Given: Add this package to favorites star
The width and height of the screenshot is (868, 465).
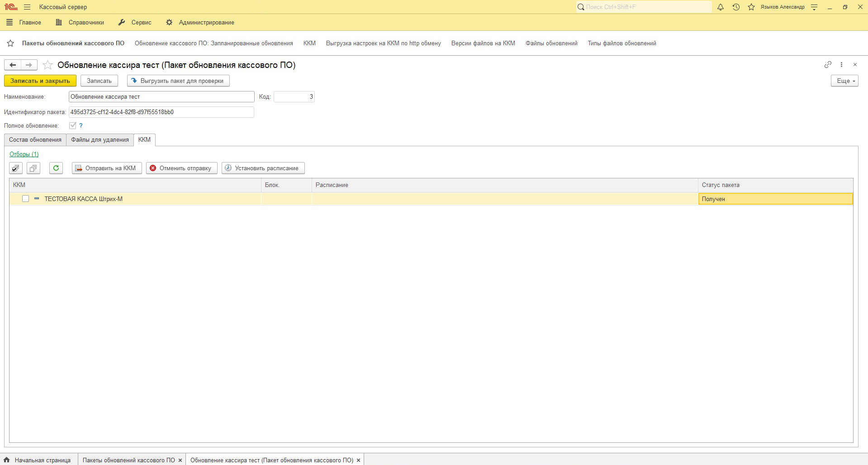Looking at the screenshot, I should click(47, 65).
